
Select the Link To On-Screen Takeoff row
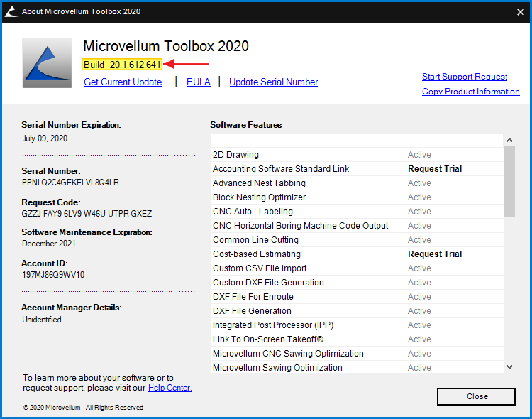357,339
